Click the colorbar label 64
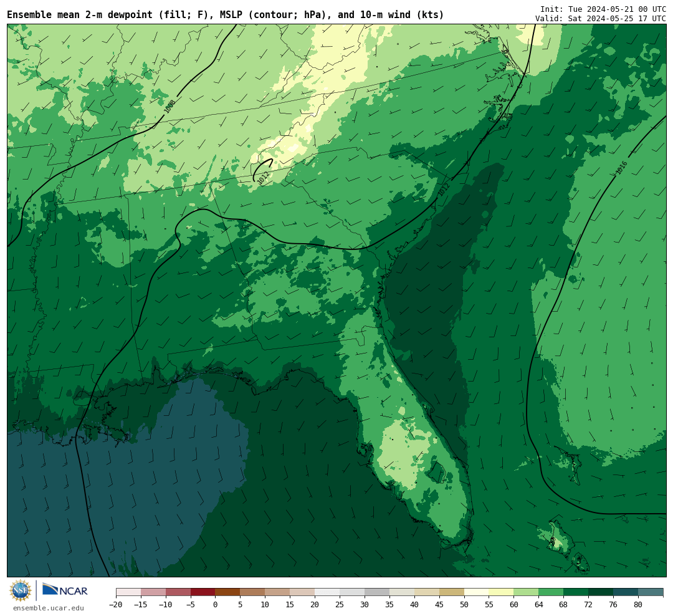Screen dimensions: 673x616 coord(539,605)
